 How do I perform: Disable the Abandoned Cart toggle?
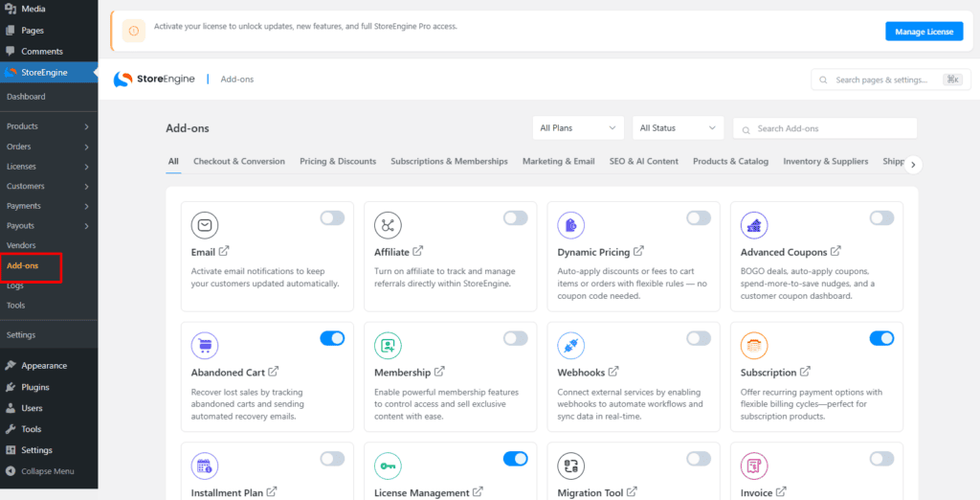point(332,338)
